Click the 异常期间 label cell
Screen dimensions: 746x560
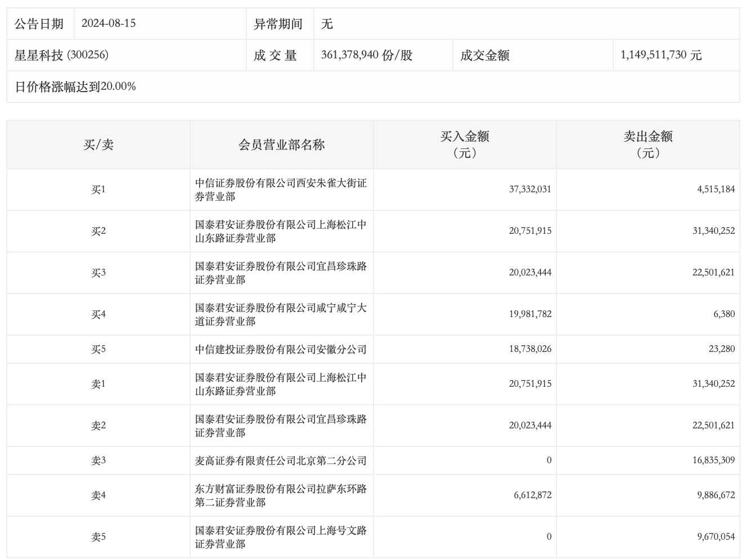278,24
